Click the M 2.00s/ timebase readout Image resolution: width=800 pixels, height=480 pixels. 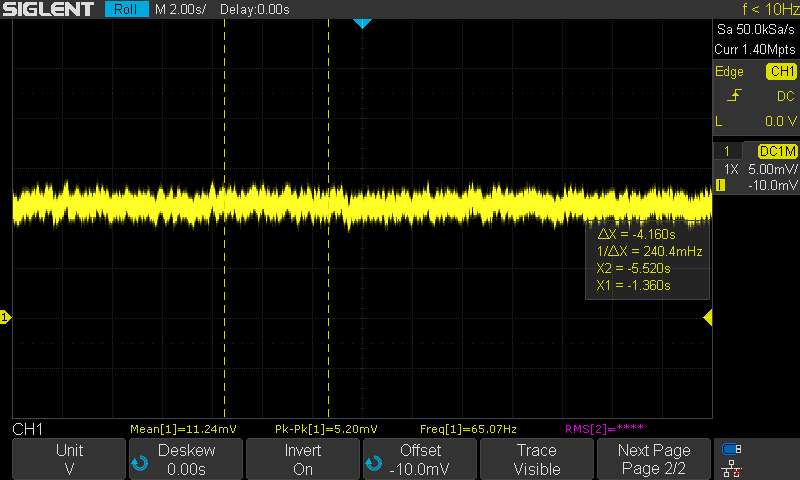[180, 9]
